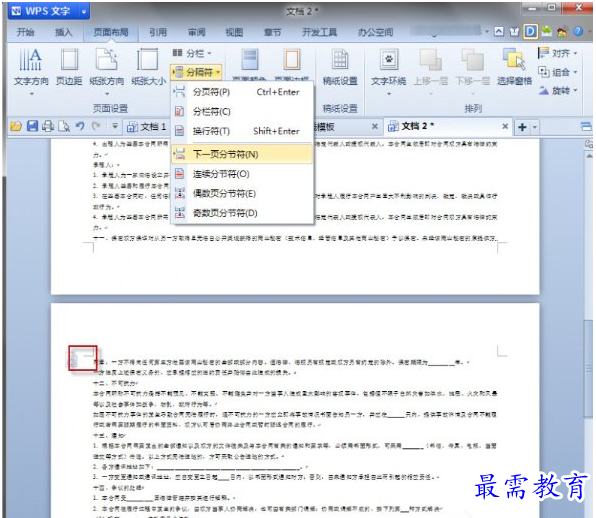
Task: Click the blue D icon in title area
Action: [x=530, y=32]
